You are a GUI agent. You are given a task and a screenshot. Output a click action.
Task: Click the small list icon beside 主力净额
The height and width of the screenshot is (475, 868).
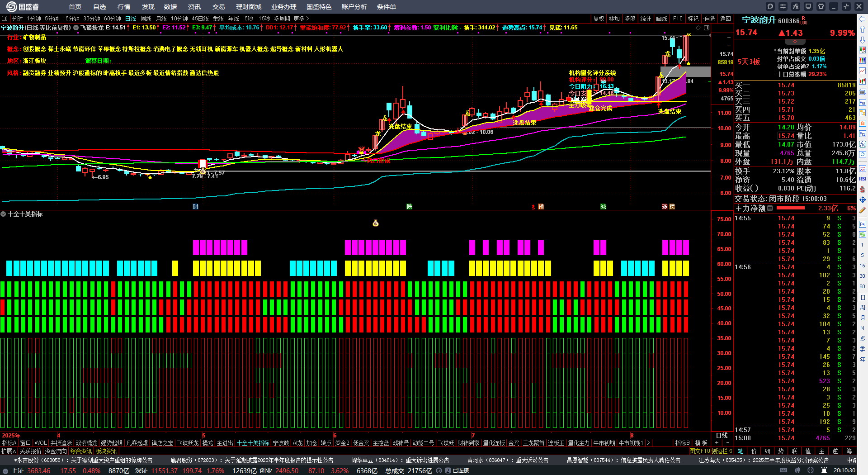tap(770, 208)
